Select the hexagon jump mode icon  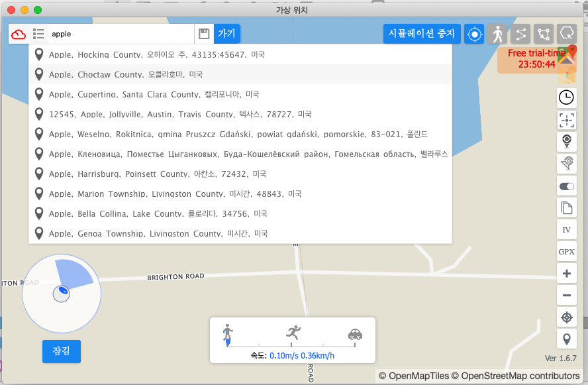[x=567, y=34]
